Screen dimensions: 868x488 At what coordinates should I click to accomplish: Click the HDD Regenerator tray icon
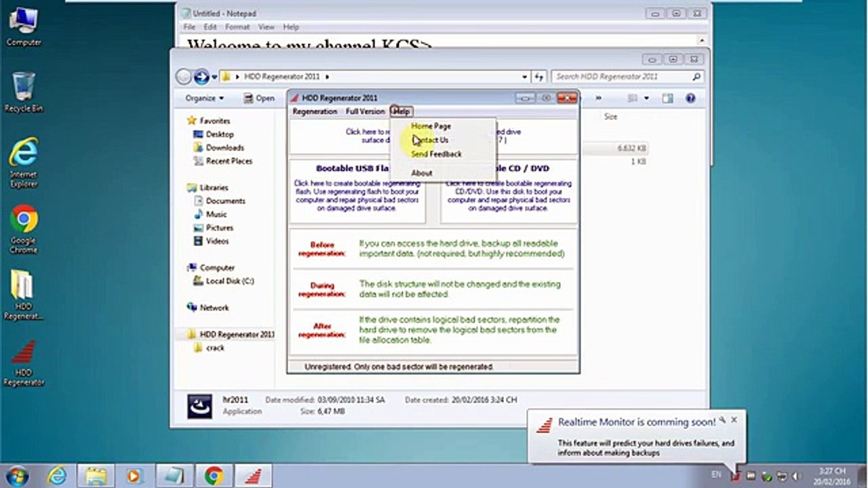(x=736, y=476)
